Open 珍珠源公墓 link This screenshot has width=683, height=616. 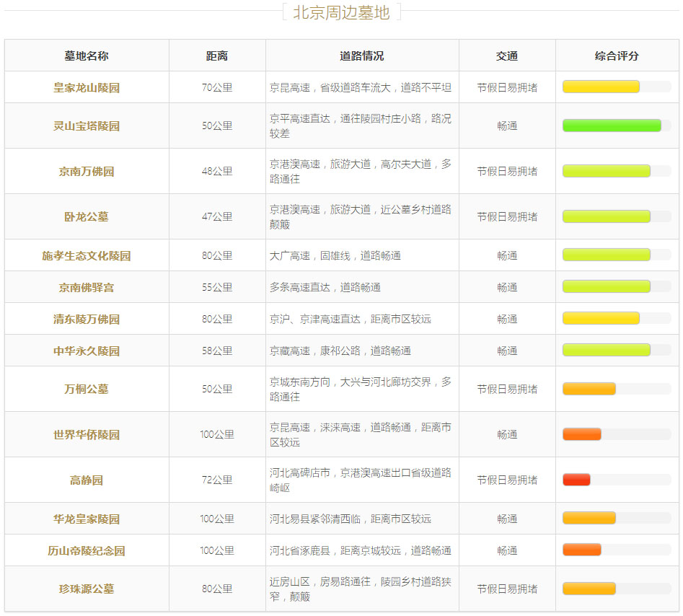tap(87, 589)
